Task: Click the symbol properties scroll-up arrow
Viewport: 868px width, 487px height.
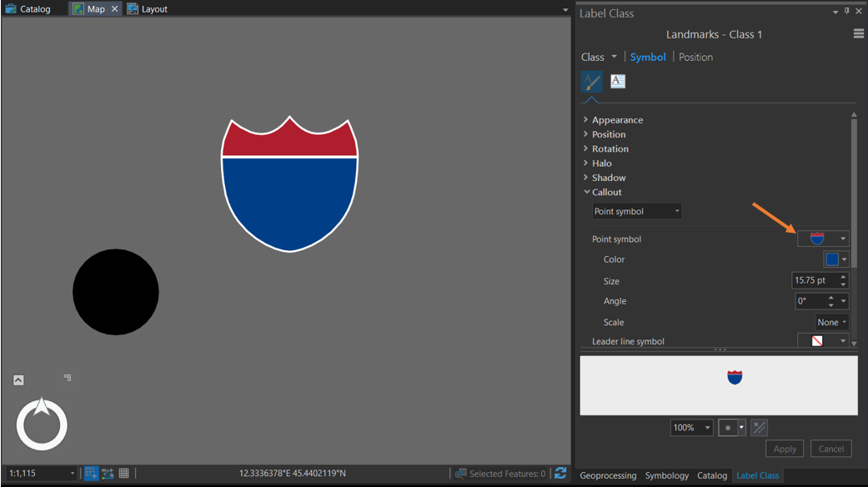Action: [x=854, y=115]
